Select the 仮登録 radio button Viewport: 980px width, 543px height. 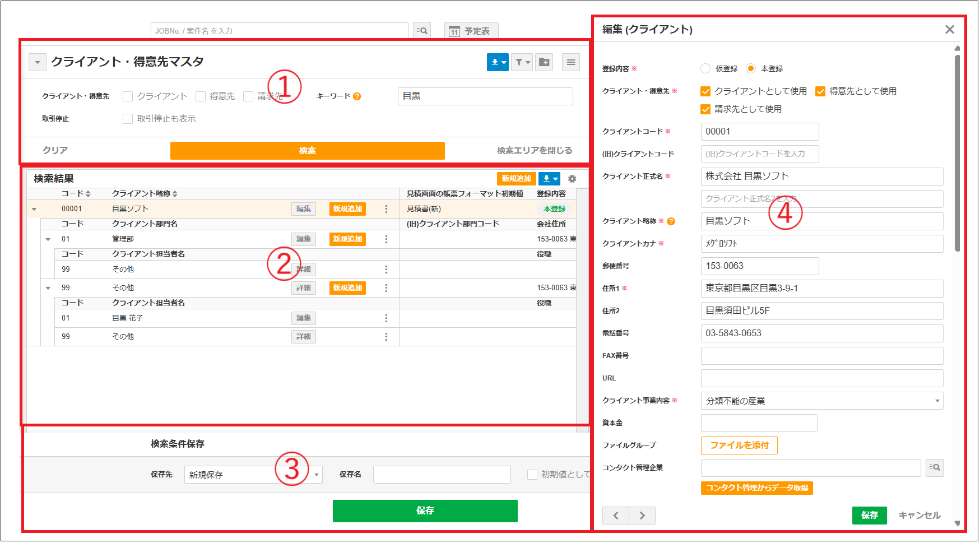pos(705,68)
